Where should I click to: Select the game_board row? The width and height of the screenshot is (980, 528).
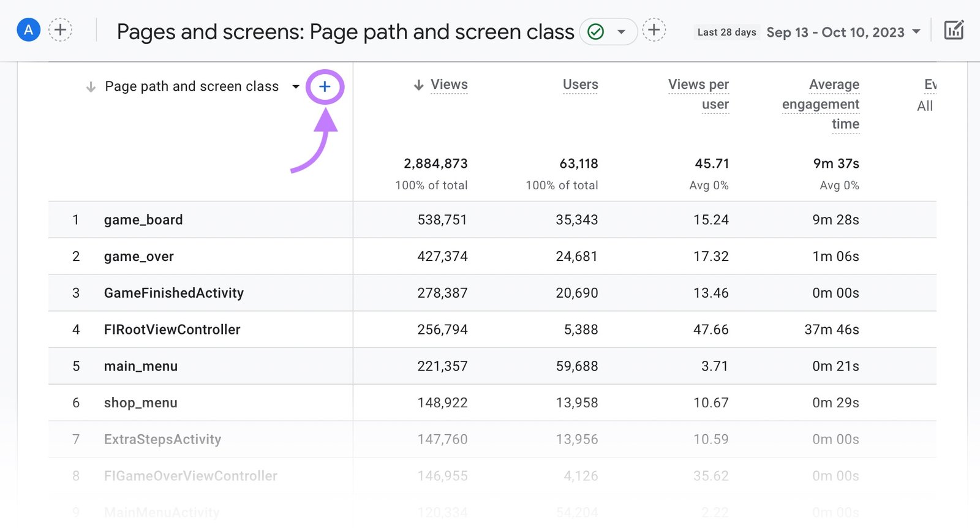[x=143, y=220]
